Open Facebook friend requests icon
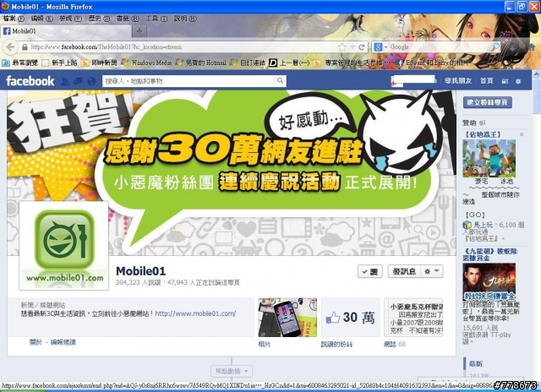Screen dimensions: 541x392 tap(64, 81)
